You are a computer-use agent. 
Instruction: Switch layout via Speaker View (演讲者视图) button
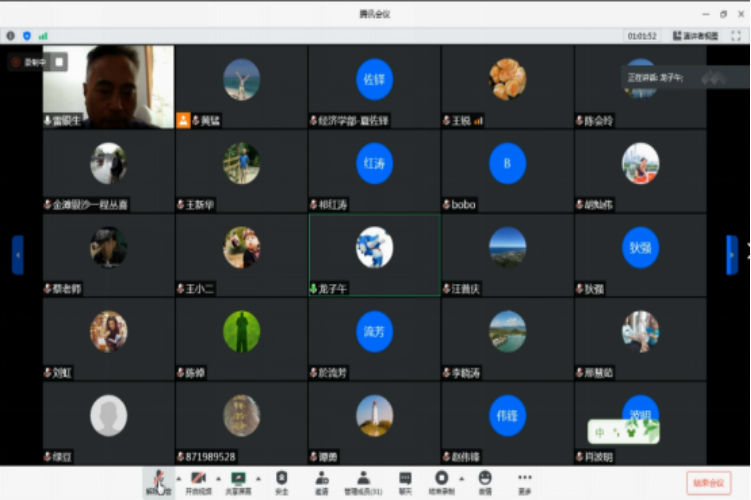click(695, 35)
